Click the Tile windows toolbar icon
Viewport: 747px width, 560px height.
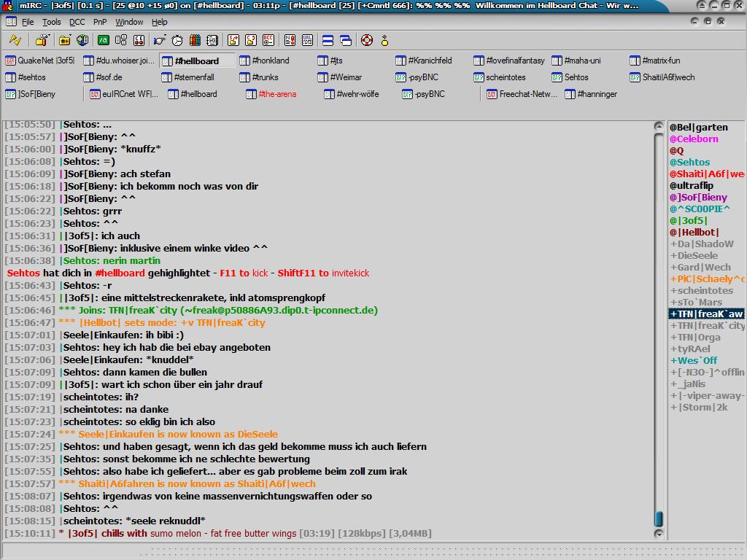tap(328, 40)
